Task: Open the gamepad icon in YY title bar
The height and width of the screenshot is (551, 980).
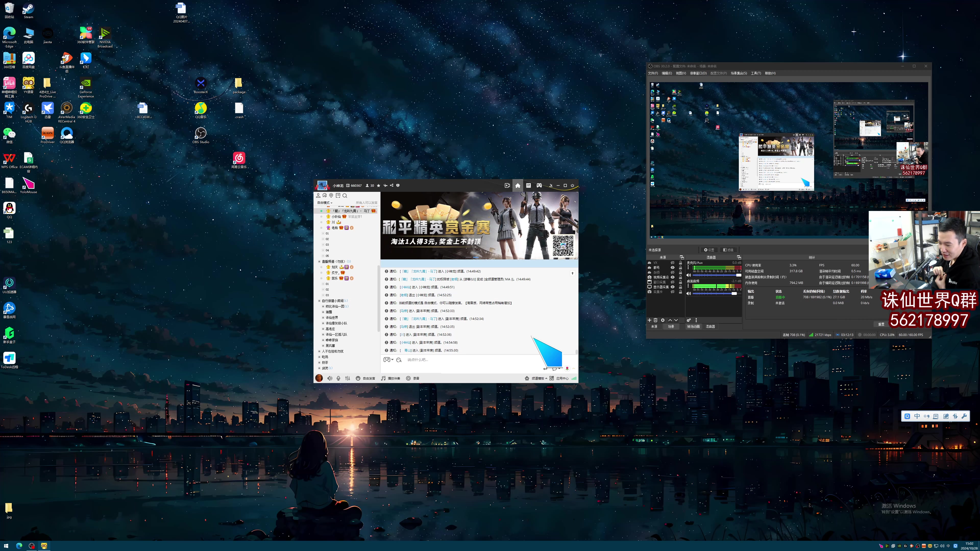Action: pyautogui.click(x=539, y=185)
